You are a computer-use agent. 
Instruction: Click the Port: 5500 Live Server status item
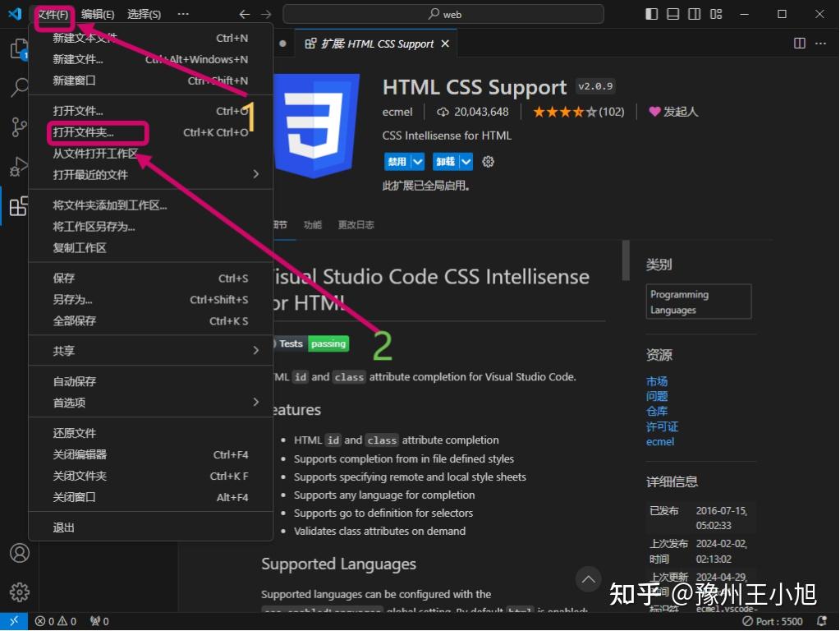(x=772, y=621)
